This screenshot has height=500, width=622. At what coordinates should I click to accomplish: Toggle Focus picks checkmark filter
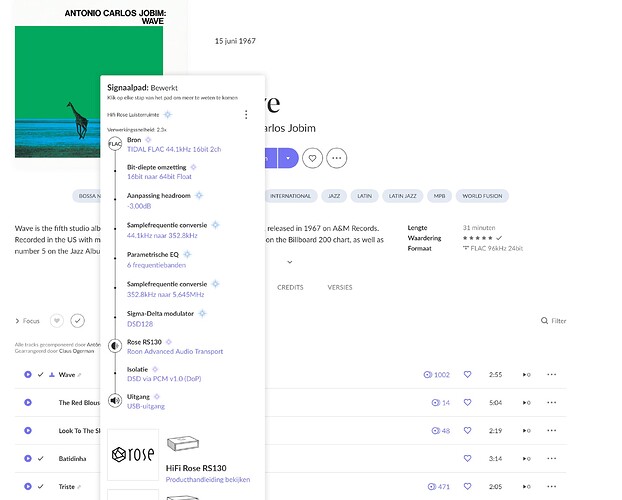click(78, 321)
